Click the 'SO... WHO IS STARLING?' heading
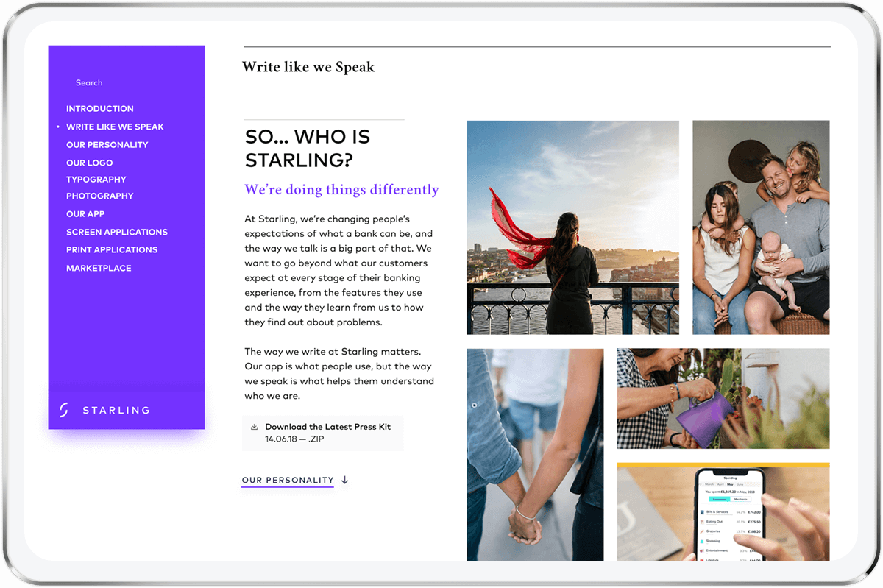 tap(308, 149)
